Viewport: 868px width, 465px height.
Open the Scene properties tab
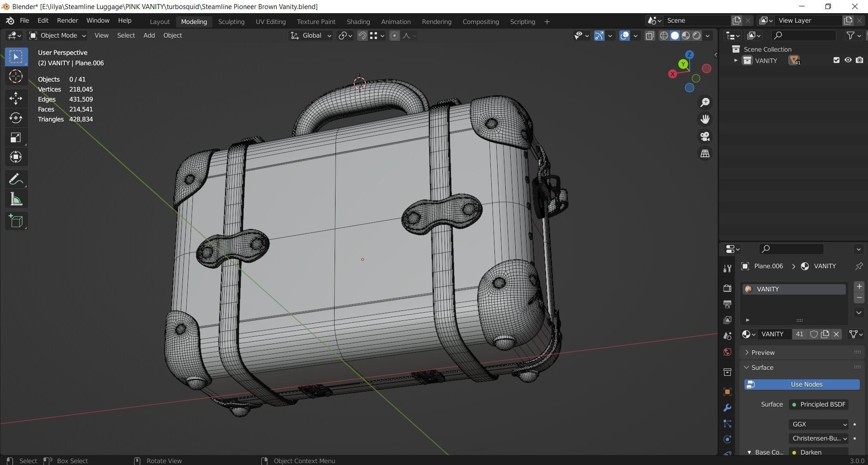pos(727,336)
